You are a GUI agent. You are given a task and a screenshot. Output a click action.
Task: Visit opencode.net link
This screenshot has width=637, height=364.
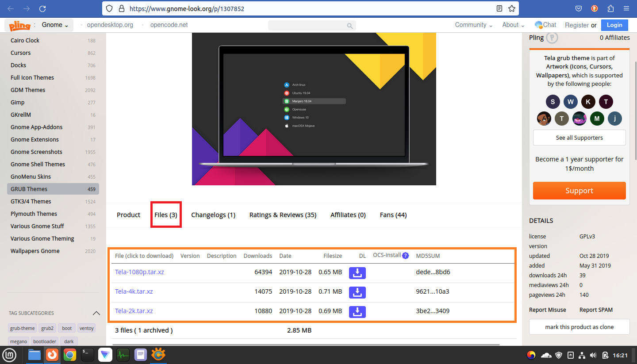(x=169, y=25)
